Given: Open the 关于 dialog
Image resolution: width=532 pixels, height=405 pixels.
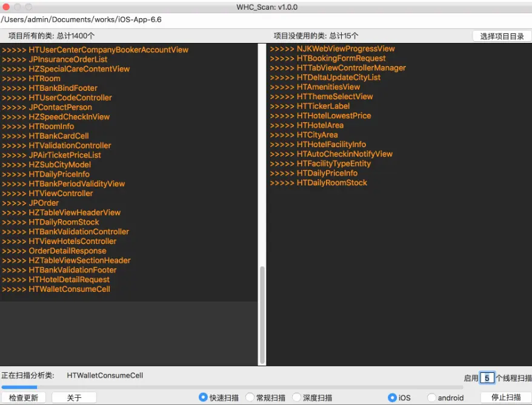Looking at the screenshot, I should coord(74,397).
